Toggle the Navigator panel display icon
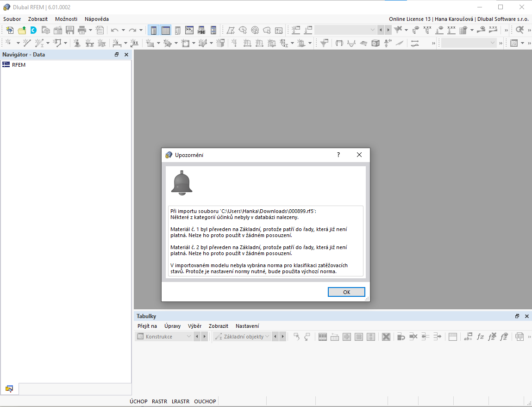The image size is (532, 407). (x=154, y=30)
